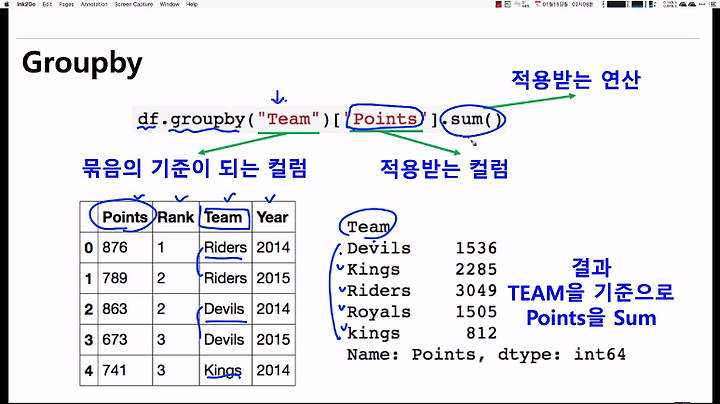Click the label 적용받는 컬럼
The image size is (720, 404).
pyautogui.click(x=444, y=168)
